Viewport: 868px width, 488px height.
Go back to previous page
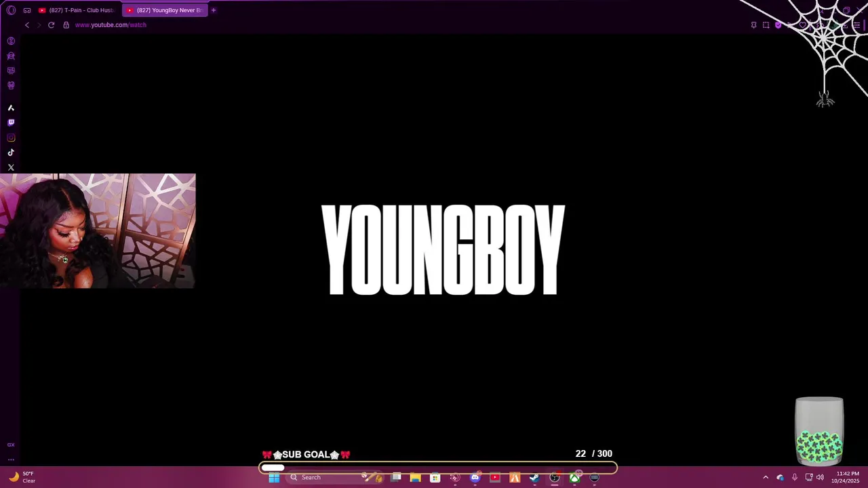tap(27, 25)
